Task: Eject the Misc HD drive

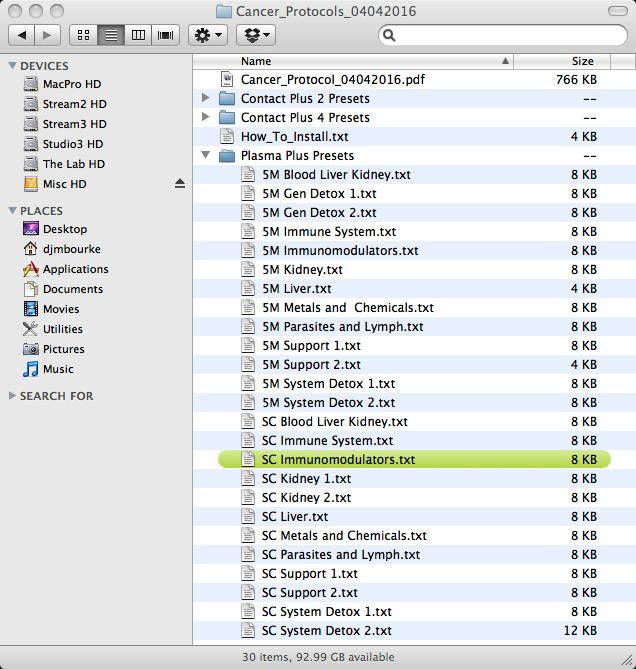Action: [180, 183]
